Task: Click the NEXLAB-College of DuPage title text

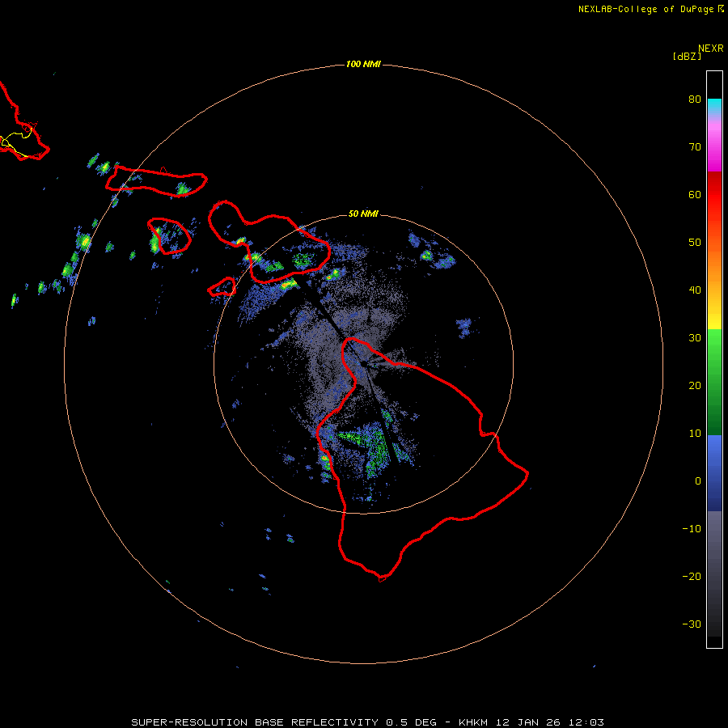Action: [645, 9]
